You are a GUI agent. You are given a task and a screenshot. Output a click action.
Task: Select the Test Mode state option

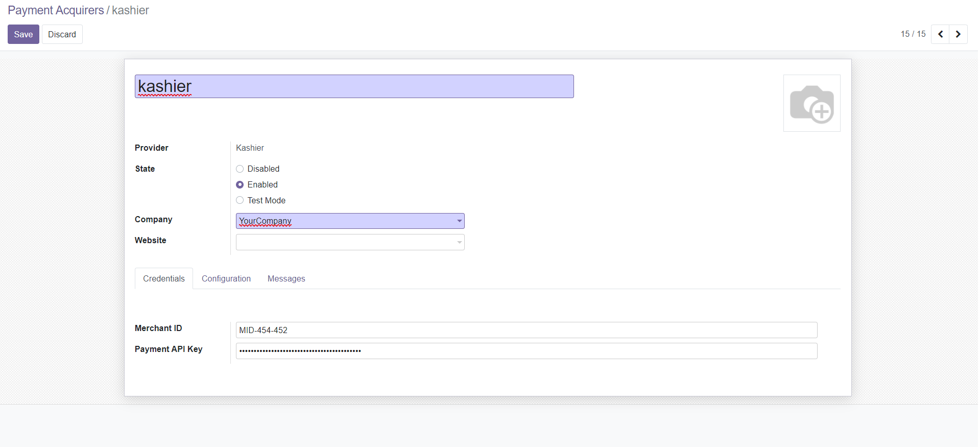(x=240, y=200)
